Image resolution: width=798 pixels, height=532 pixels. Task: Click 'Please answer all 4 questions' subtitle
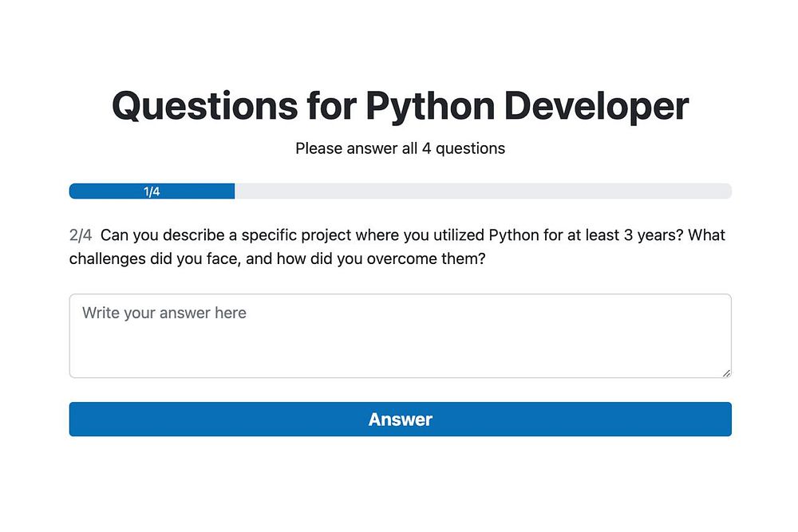pyautogui.click(x=400, y=148)
